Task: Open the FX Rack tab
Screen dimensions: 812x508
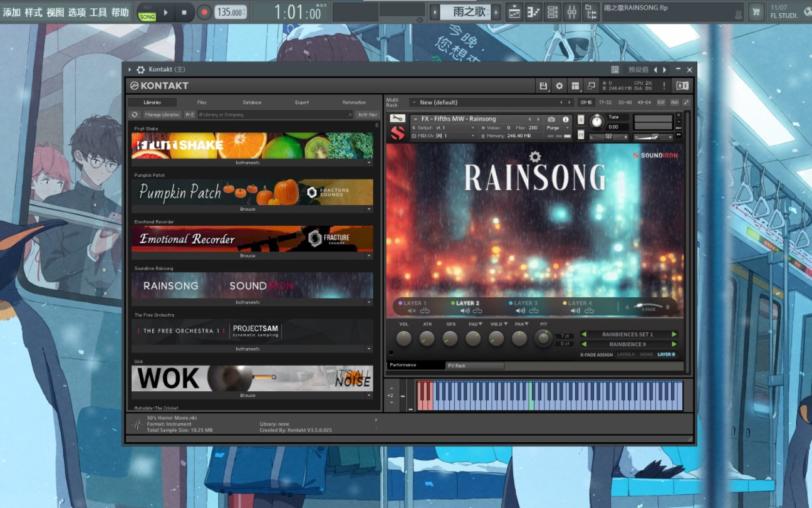Action: coord(474,366)
